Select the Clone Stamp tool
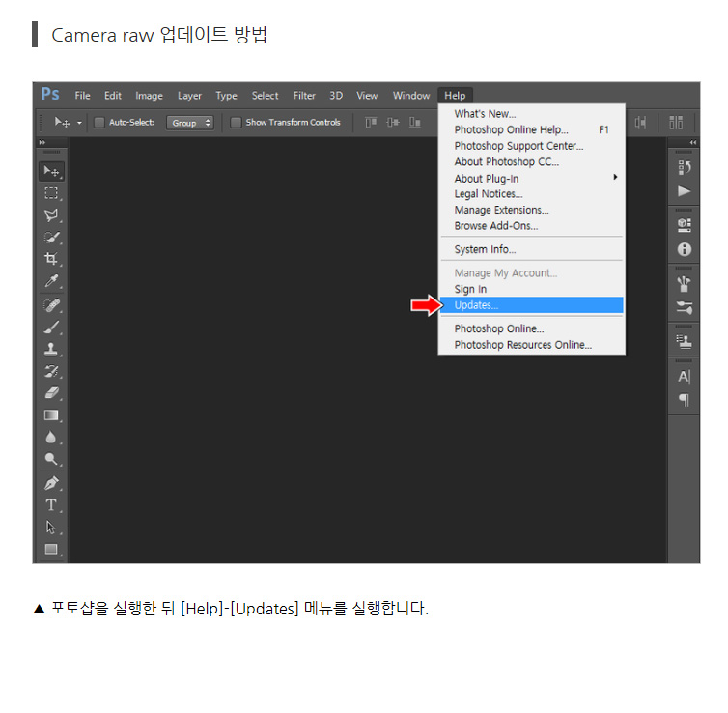Viewport: 728px width, 713px height. click(x=51, y=350)
